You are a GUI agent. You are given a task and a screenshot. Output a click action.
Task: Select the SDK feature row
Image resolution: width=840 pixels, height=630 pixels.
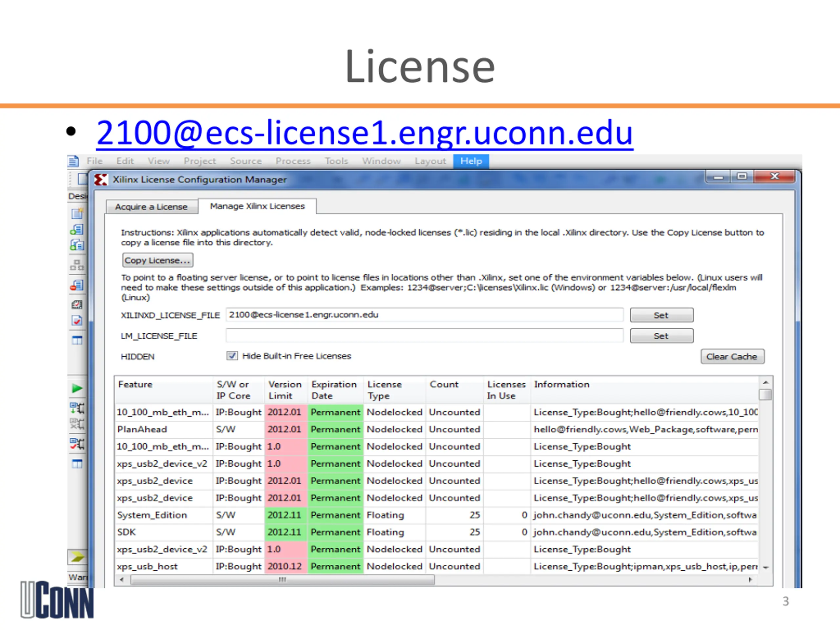(437, 532)
